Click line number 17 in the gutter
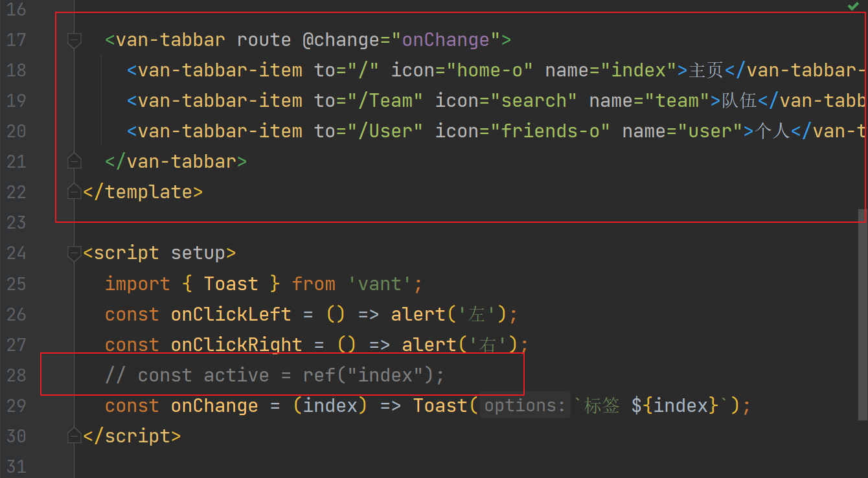 coord(16,40)
